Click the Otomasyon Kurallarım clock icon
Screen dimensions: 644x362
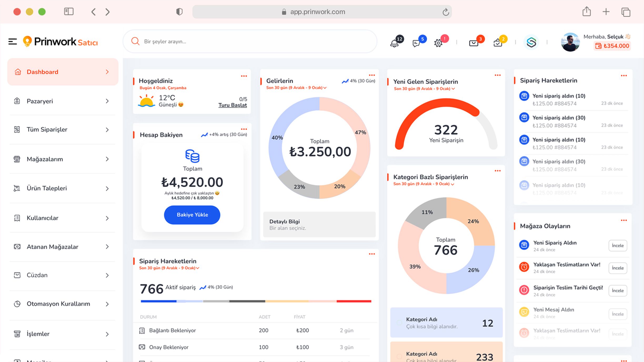pos(17,304)
